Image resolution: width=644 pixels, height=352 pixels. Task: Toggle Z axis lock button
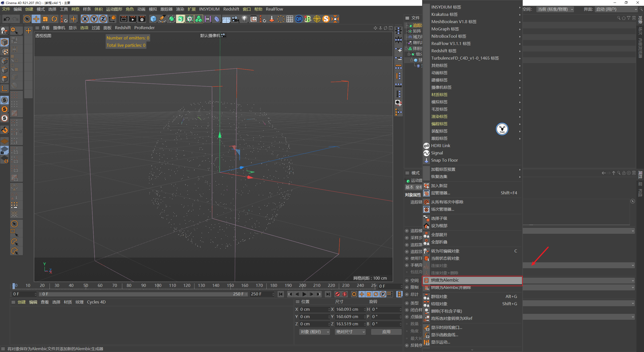[x=103, y=19]
